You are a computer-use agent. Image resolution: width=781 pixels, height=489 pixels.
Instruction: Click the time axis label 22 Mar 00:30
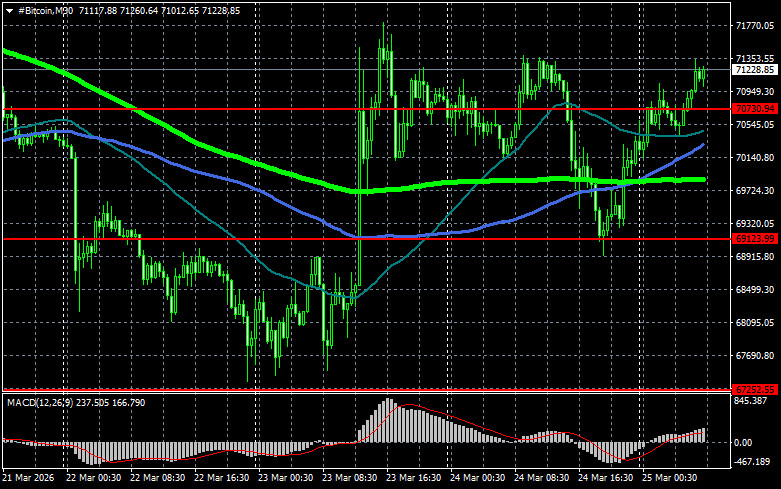93,478
